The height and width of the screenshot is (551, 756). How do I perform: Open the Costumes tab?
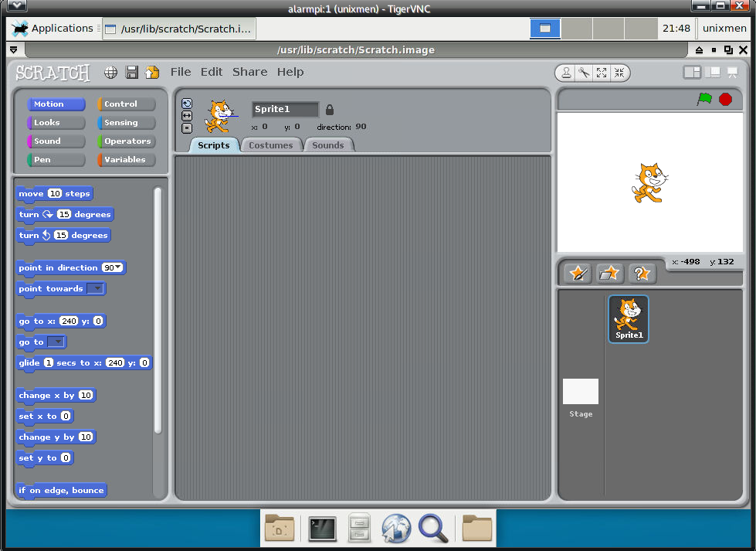(x=271, y=145)
